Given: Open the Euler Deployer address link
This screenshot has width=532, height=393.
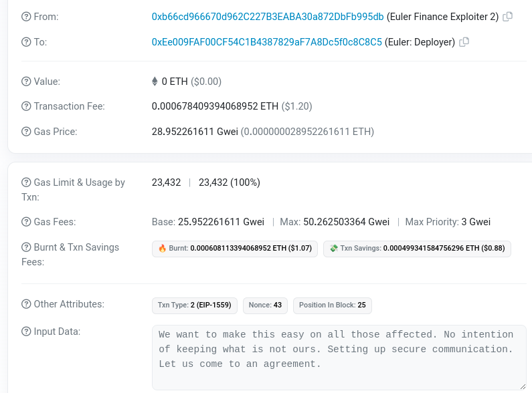Looking at the screenshot, I should pyautogui.click(x=266, y=42).
